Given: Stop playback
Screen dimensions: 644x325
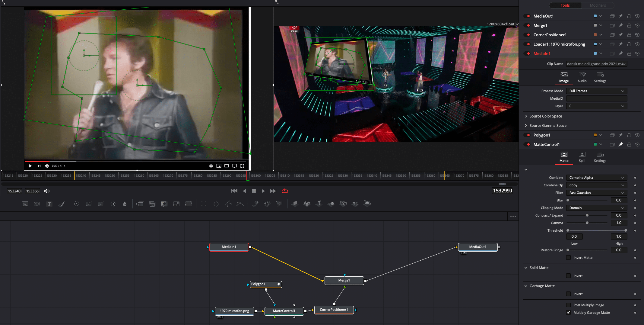Looking at the screenshot, I should (254, 191).
